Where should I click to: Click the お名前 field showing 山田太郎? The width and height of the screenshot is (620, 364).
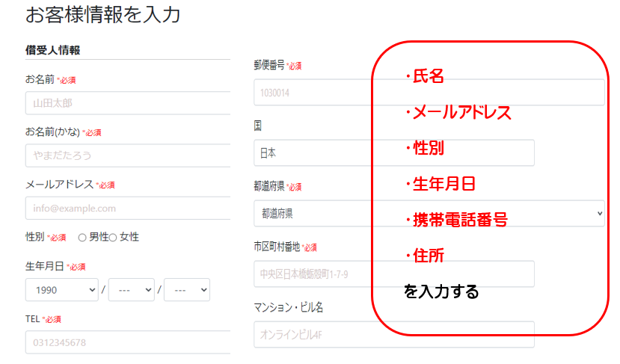point(127,103)
